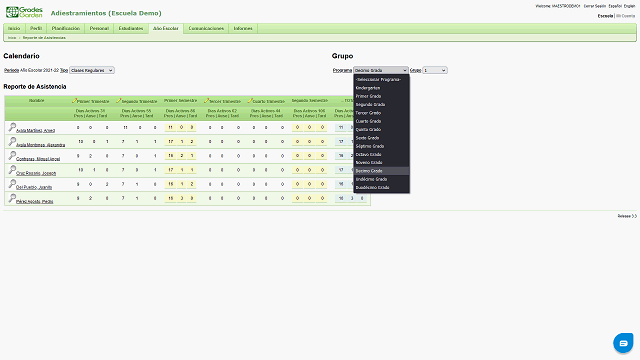This screenshot has height=360, width=640.
Task: Open chat bubble widget icon
Action: tap(623, 343)
